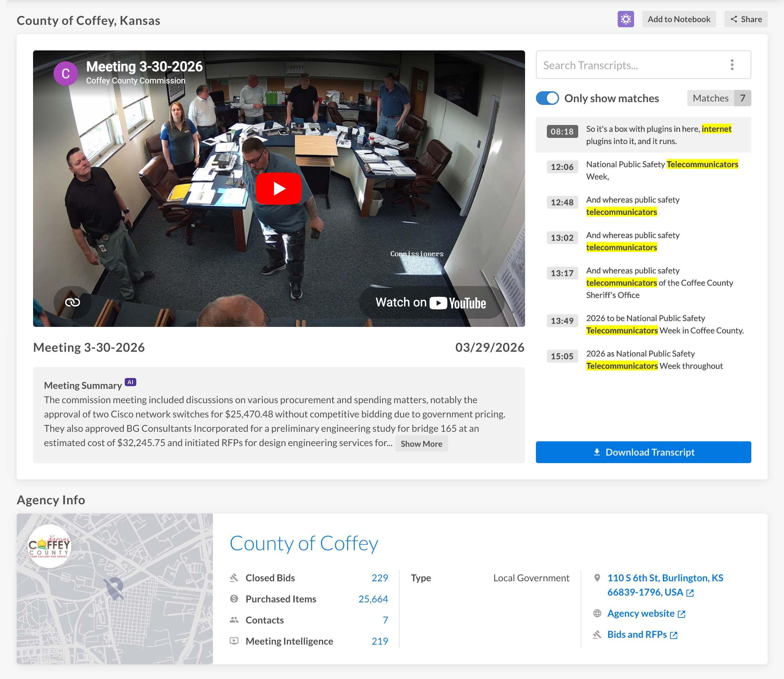The width and height of the screenshot is (784, 679).
Task: Open the Watch on YouTube link
Action: pos(431,303)
